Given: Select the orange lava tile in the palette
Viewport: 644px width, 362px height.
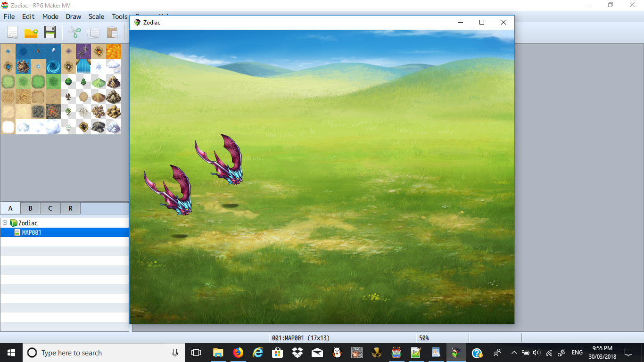Looking at the screenshot, I should pos(114,51).
